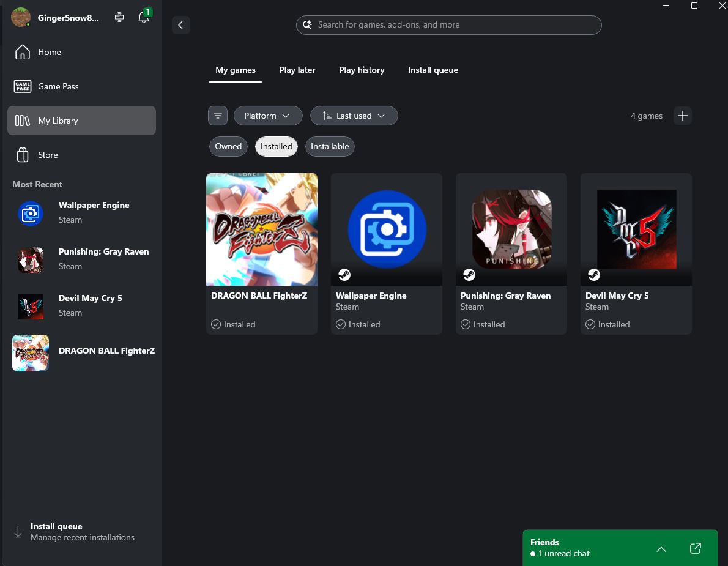This screenshot has height=566, width=728.
Task: Open the notifications bell
Action: coord(144,18)
